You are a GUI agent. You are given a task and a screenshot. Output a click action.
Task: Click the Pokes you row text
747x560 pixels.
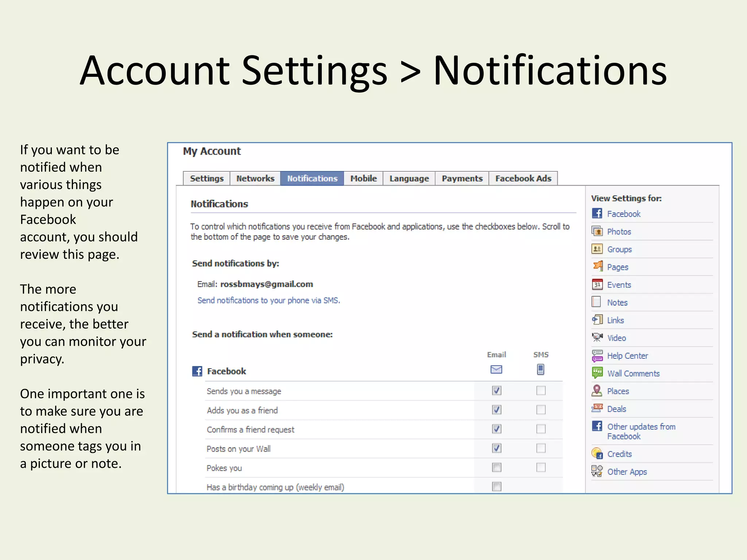coord(224,468)
